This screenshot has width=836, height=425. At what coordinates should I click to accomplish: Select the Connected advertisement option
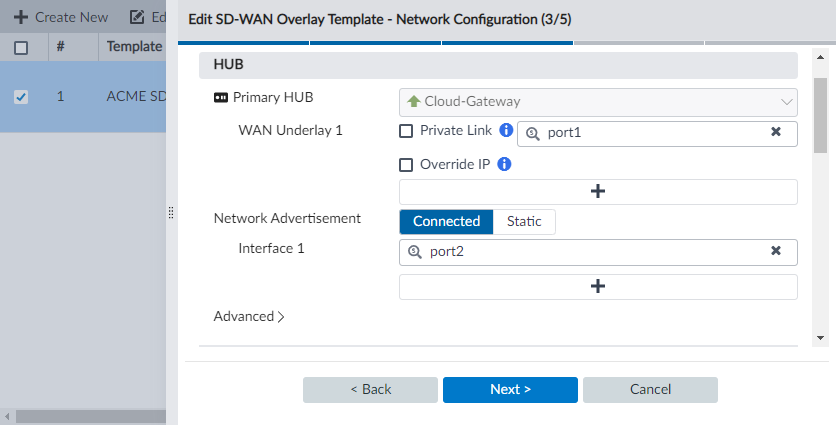pos(446,221)
